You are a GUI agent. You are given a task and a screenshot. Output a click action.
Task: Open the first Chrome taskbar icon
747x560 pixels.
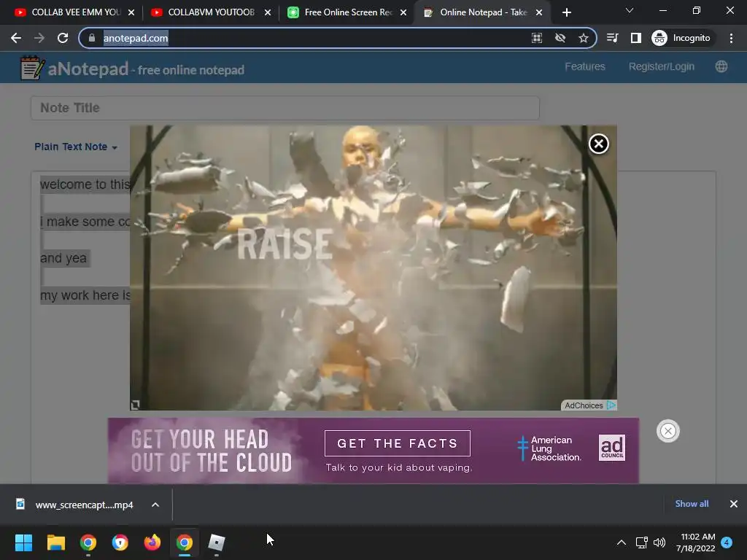tap(88, 542)
